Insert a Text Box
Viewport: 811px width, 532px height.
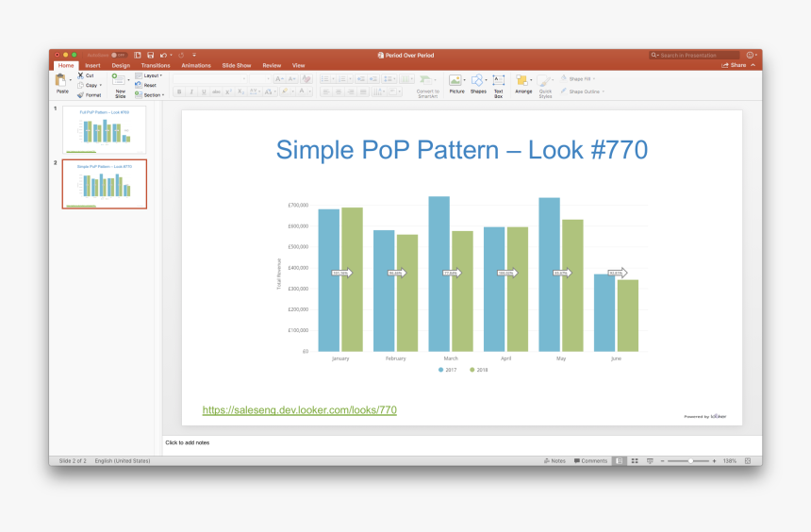coord(499,86)
